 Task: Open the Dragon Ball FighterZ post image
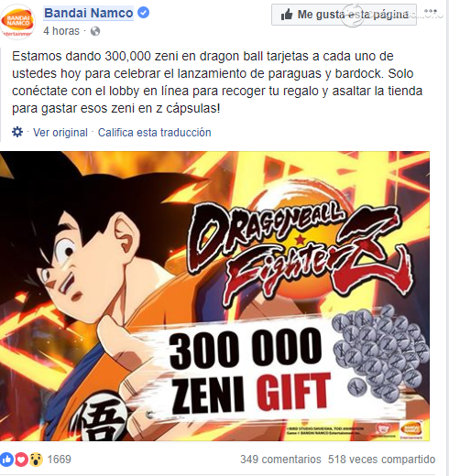point(214,296)
